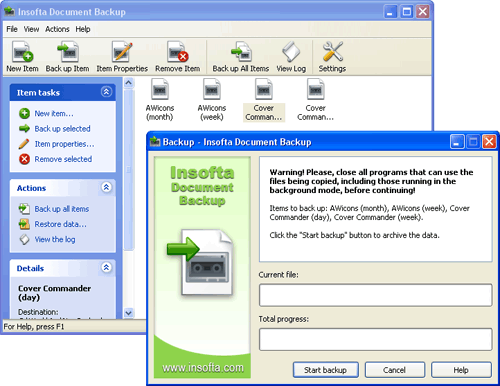500x386 pixels.
Task: Select the AWicons (week) backup item
Action: click(212, 100)
